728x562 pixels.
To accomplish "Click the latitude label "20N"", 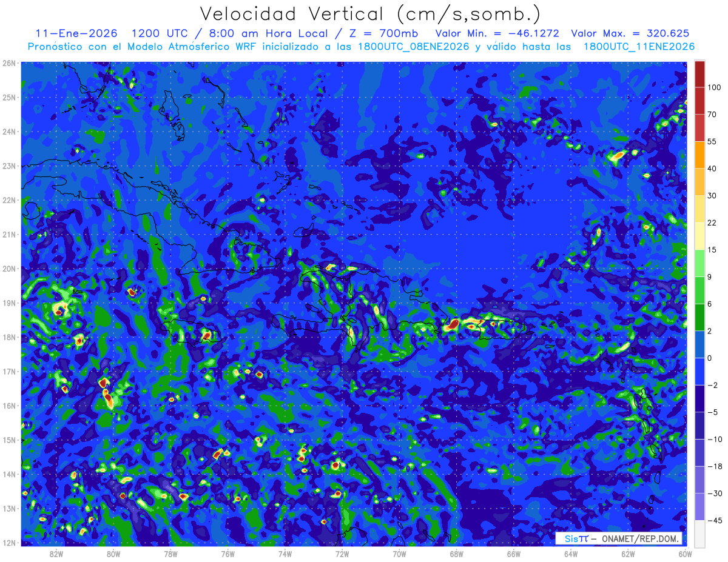I will click(9, 269).
